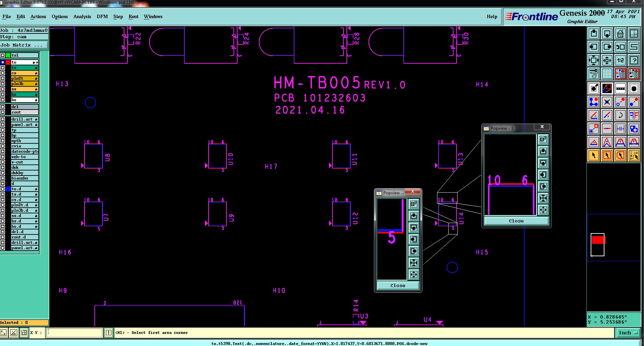Open the wrench and palette settings icon
The height and width of the screenshot is (346, 644).
[x=594, y=73]
